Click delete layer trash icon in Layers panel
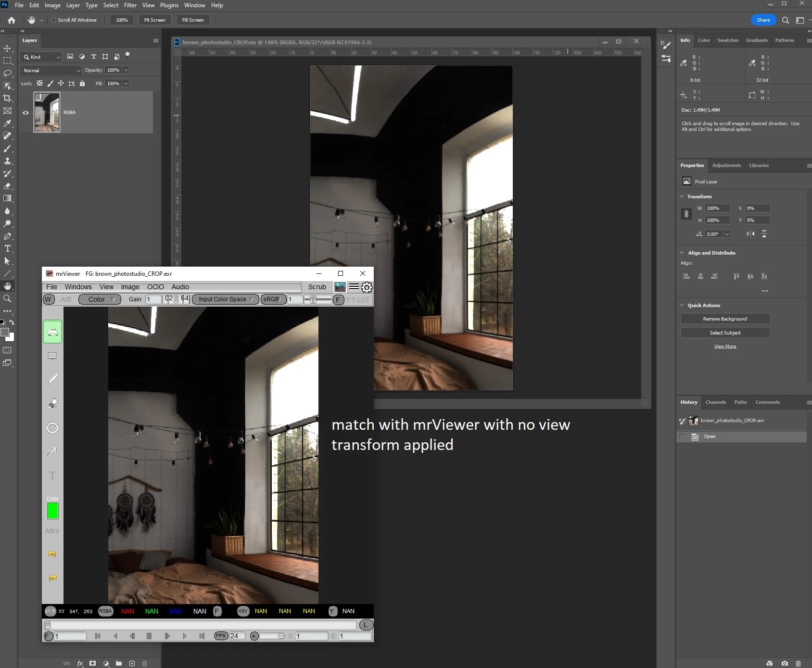812x668 pixels. 144,663
